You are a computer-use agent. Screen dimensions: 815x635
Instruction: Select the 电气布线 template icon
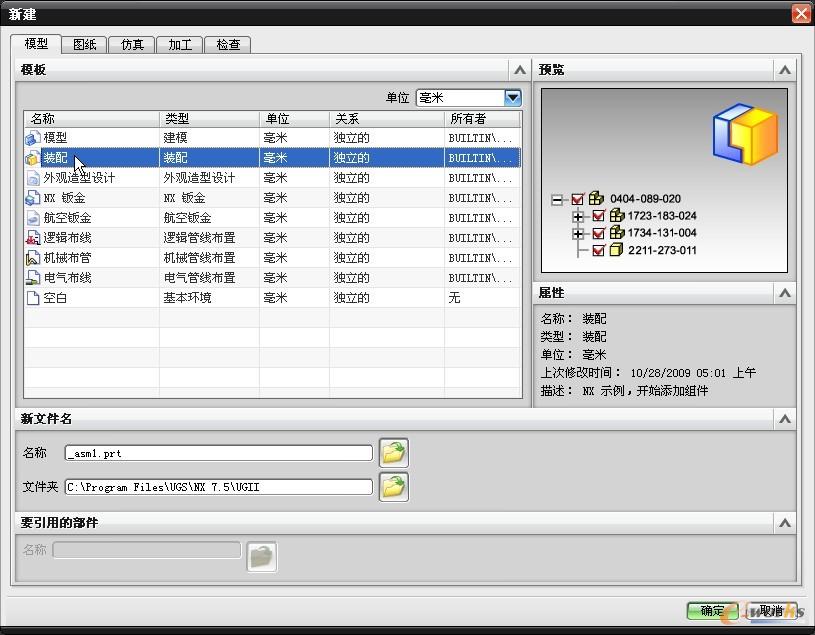(33, 278)
